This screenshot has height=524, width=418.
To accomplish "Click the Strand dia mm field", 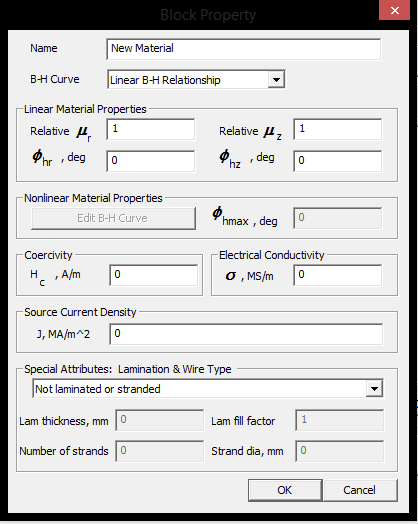I will click(x=339, y=451).
